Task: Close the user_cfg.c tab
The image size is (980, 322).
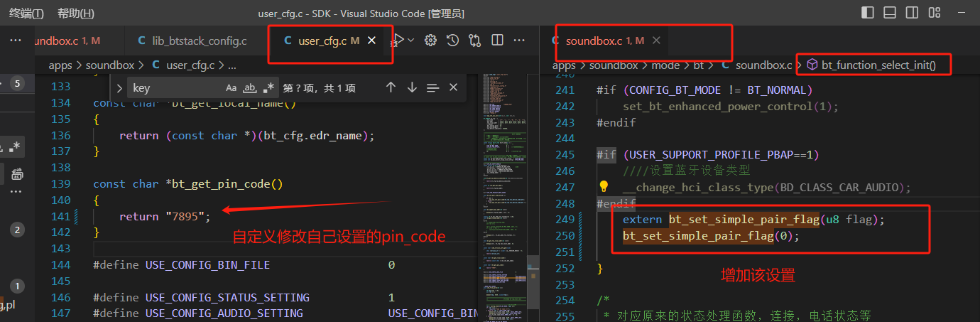Action: [x=371, y=41]
